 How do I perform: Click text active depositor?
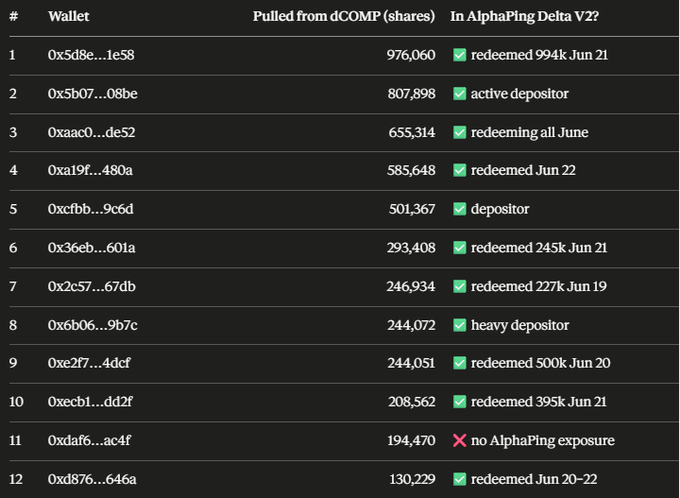[x=520, y=94]
